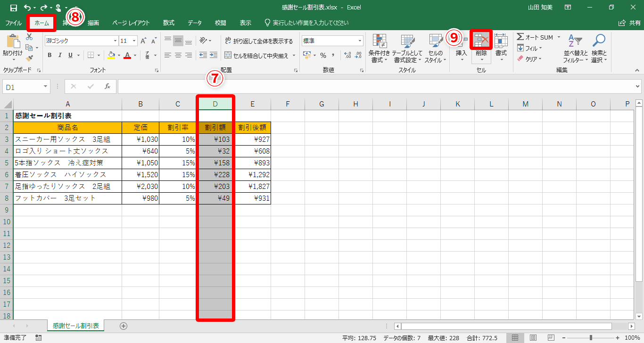Apply fill color with the paint bucket
Viewport: 644px width, 343px height.
(111, 55)
